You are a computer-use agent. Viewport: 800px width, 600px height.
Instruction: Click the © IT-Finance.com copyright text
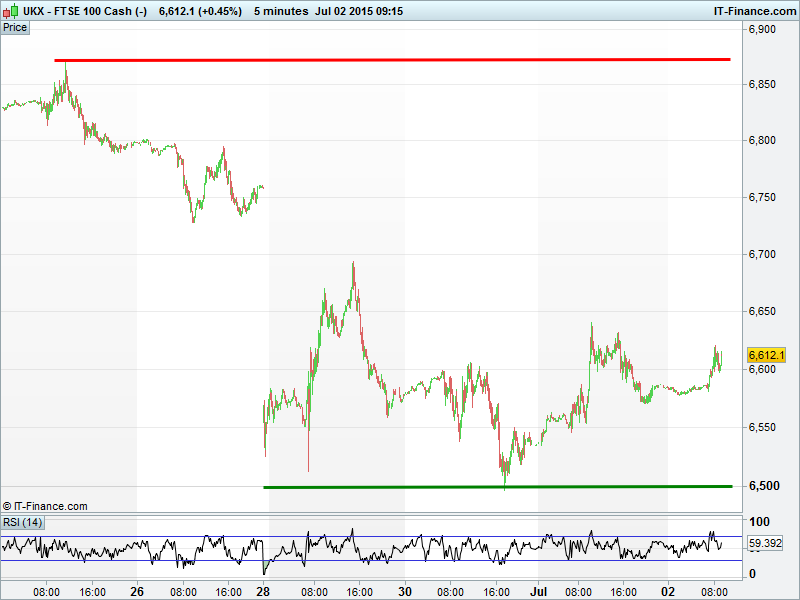tap(45, 506)
